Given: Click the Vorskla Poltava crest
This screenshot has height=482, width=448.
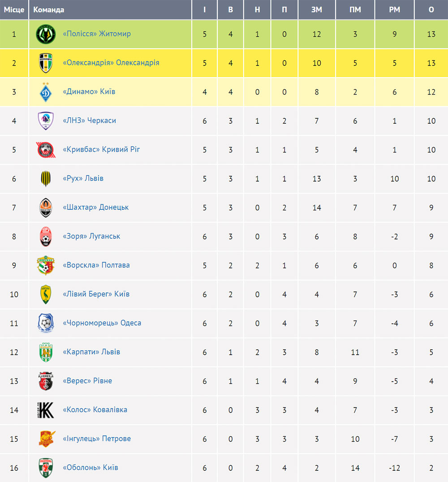Looking at the screenshot, I should pos(46,265).
